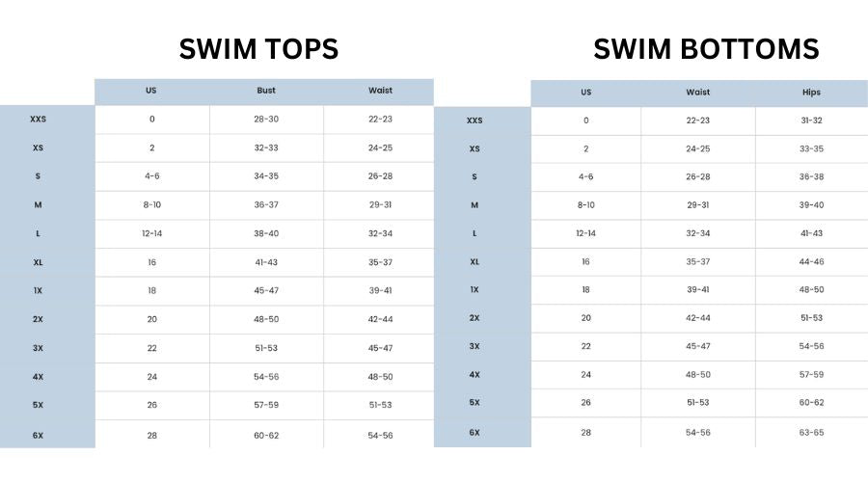The width and height of the screenshot is (868, 482).
Task: Select hips value 44-46 in Swim Bottoms
Action: [x=811, y=261]
